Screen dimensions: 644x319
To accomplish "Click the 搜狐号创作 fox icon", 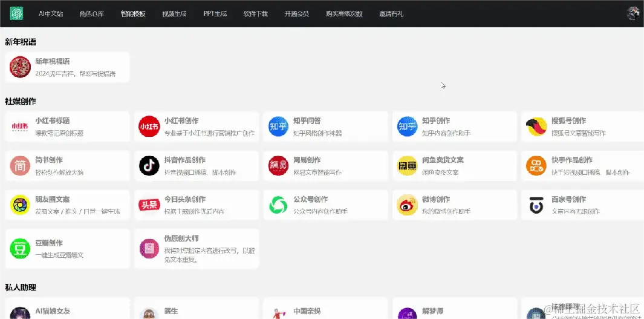I will pos(536,126).
